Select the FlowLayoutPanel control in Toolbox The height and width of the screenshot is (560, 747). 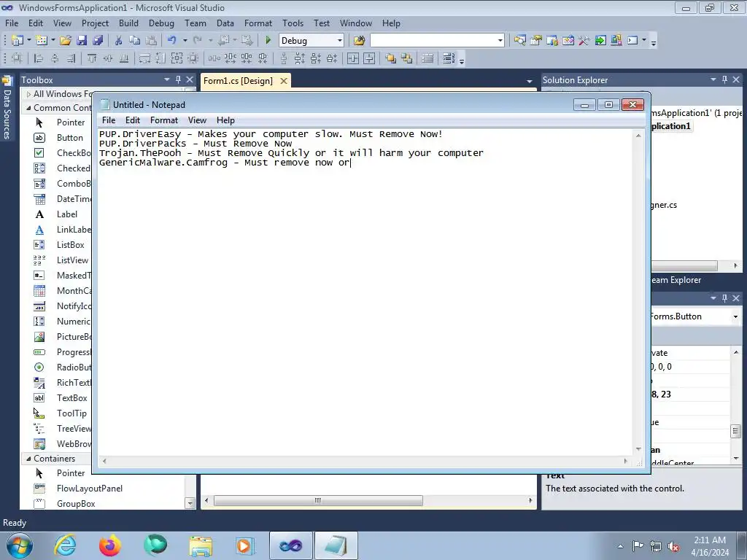pos(90,489)
